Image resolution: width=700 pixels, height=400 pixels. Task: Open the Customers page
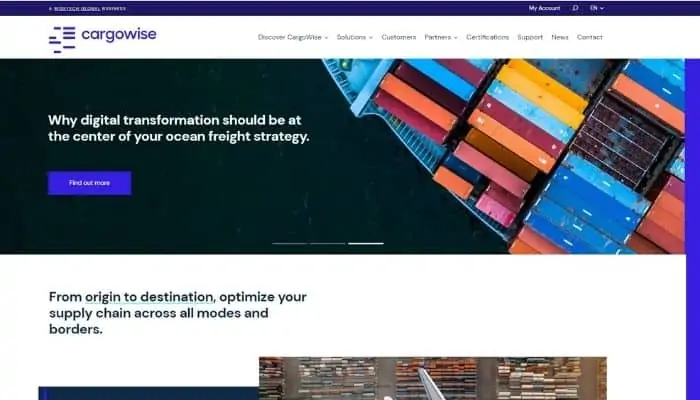[399, 37]
